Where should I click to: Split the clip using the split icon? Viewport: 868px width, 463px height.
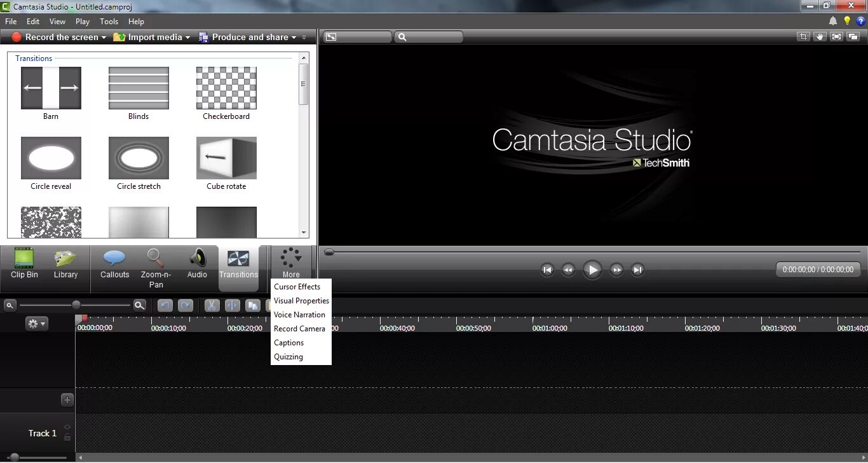pos(232,306)
